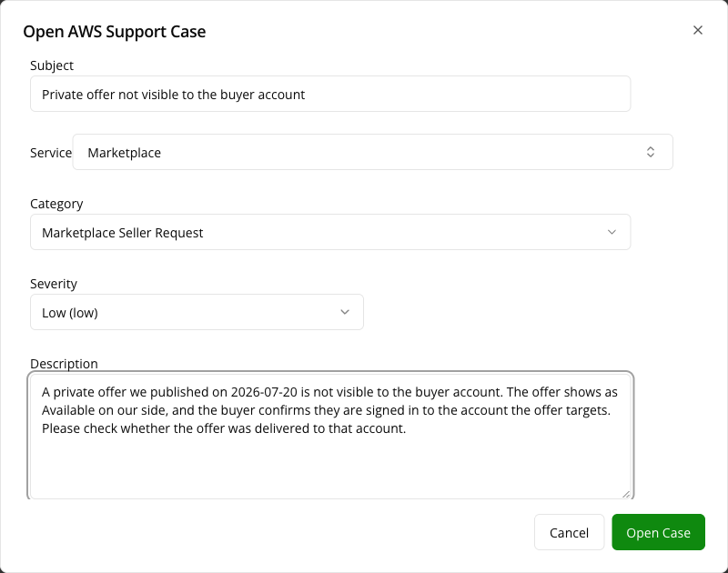728x573 pixels.
Task: Click the Description label
Action: click(x=64, y=364)
